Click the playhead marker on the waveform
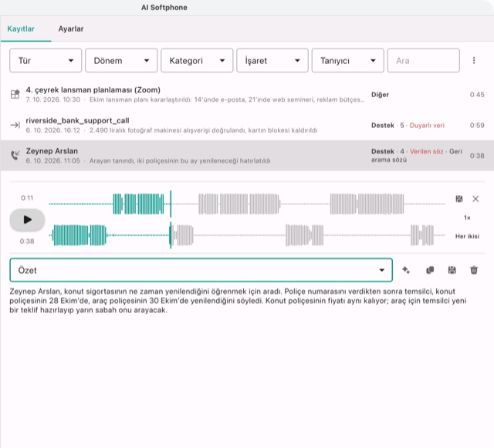The height and width of the screenshot is (448, 494). pos(171,220)
